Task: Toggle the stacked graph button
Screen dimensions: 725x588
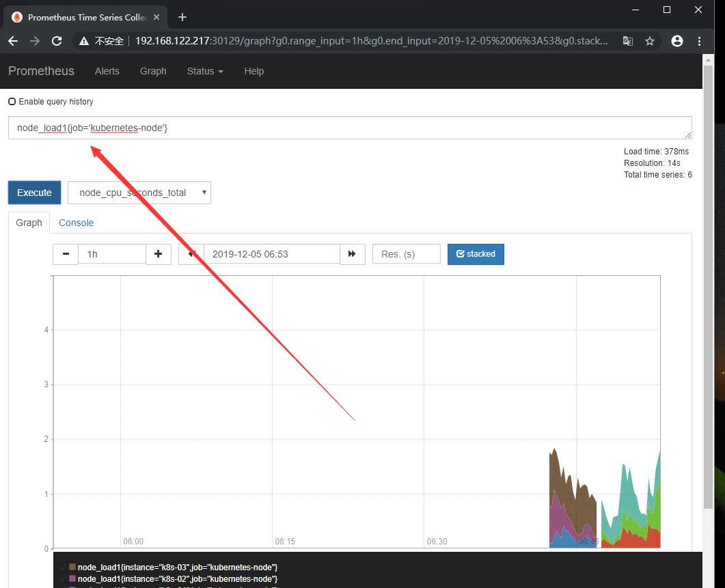Action: click(476, 254)
